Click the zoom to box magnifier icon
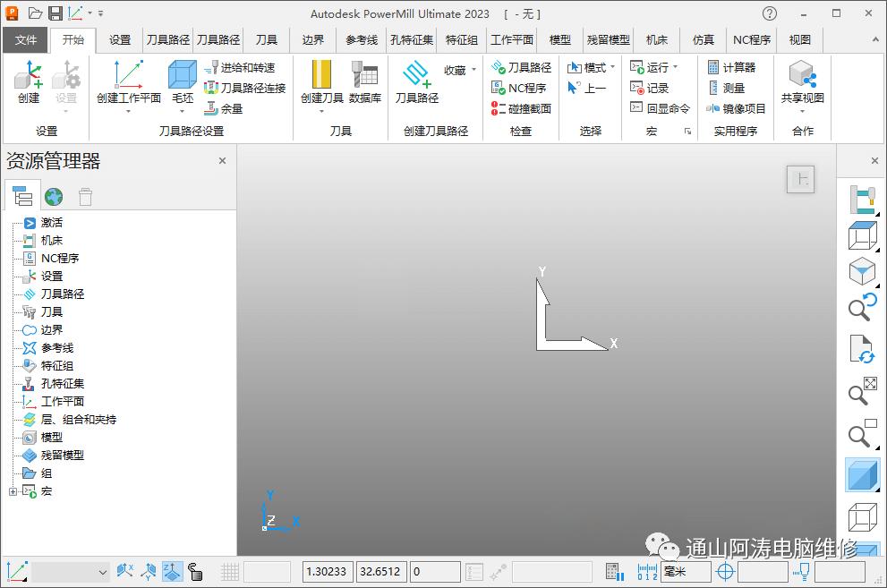Screen dimensions: 887x588 [x=863, y=433]
